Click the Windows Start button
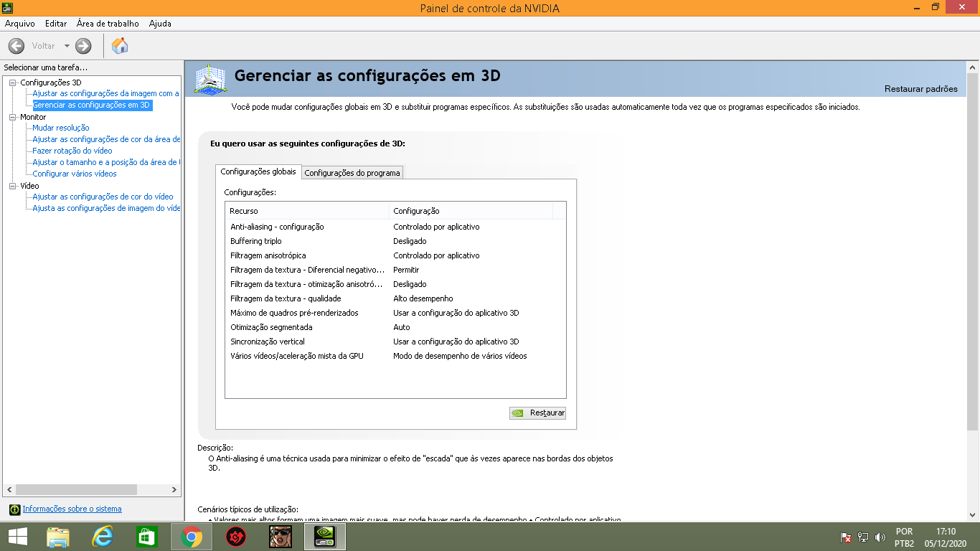This screenshot has height=551, width=980. coord(17,537)
